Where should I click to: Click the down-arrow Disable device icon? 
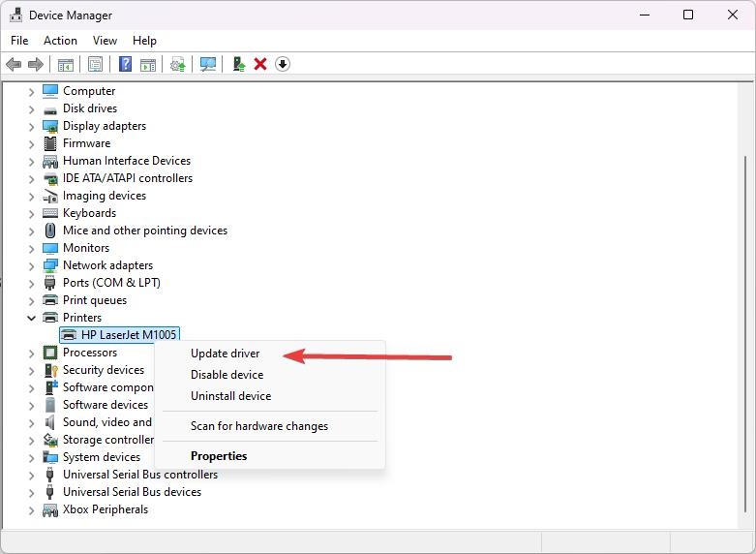(x=283, y=64)
